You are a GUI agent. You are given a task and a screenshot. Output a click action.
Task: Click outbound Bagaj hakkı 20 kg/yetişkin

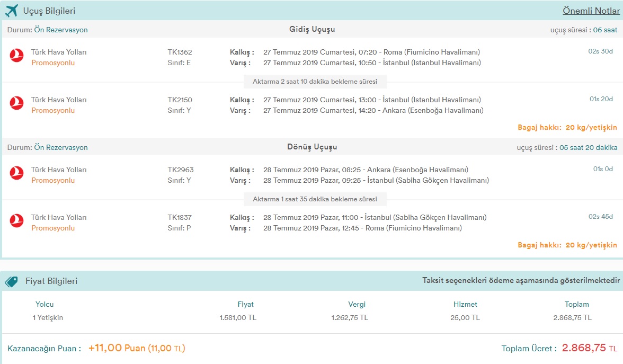point(567,128)
